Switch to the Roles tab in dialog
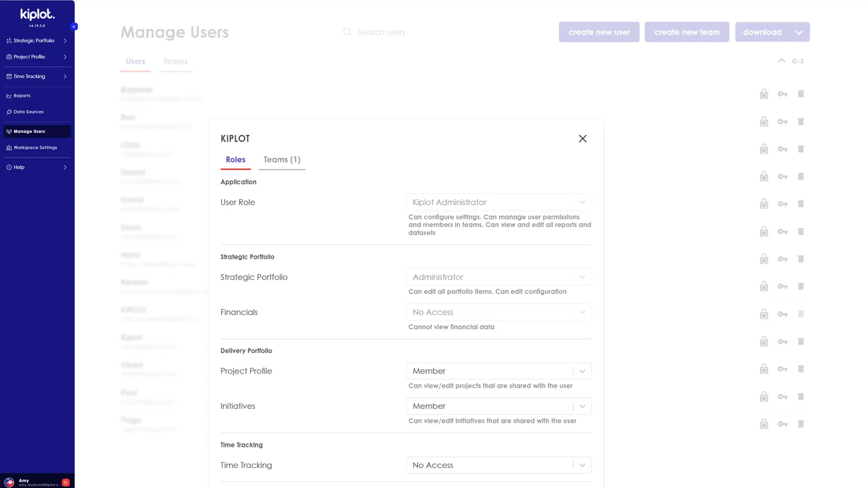 tap(236, 159)
